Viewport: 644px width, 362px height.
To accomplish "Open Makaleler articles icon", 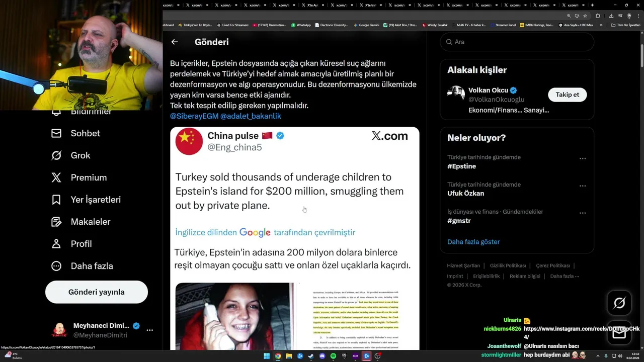I will (56, 222).
